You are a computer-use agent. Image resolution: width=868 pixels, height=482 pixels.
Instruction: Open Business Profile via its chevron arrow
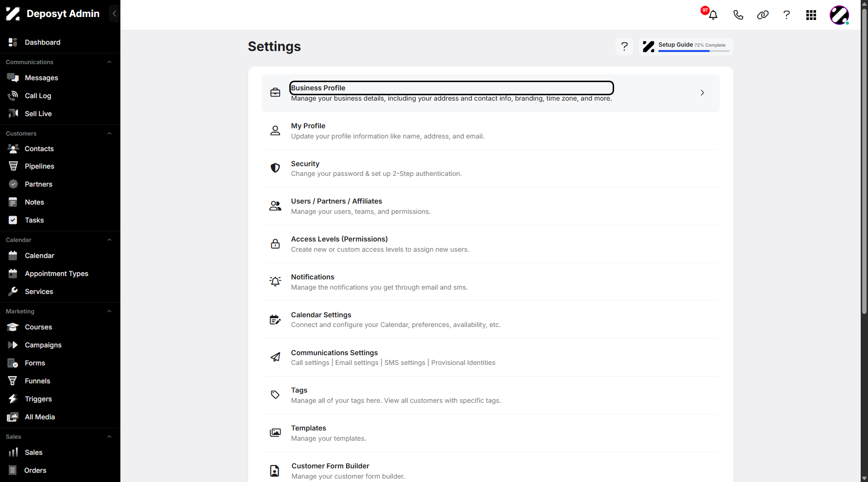(x=702, y=93)
